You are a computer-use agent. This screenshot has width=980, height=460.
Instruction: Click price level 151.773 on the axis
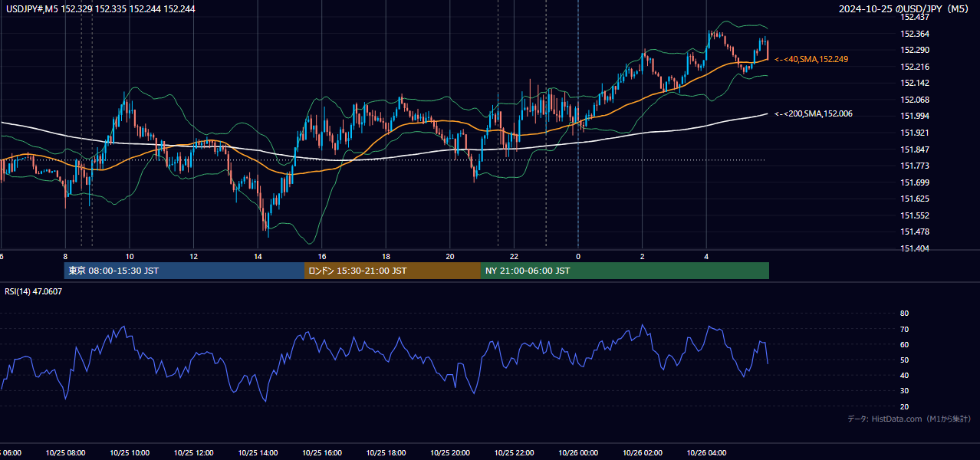[914, 166]
